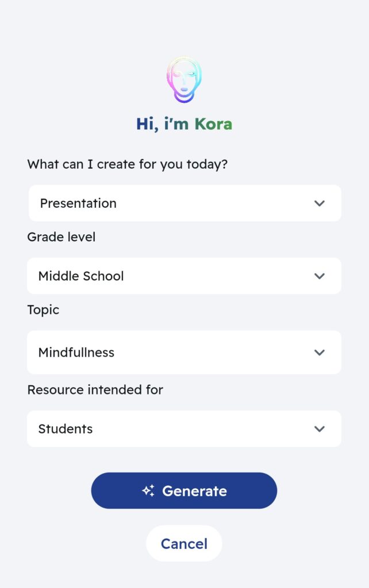Click the Topic label text
369x588 pixels.
(x=43, y=310)
